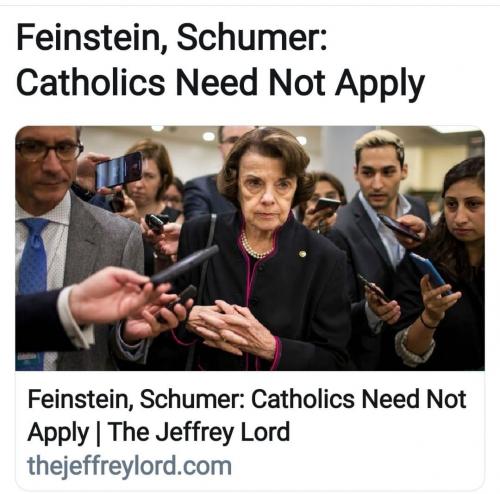Click the blue phone held at right
Viewport: 500px width, 494px height.
[x=429, y=272]
